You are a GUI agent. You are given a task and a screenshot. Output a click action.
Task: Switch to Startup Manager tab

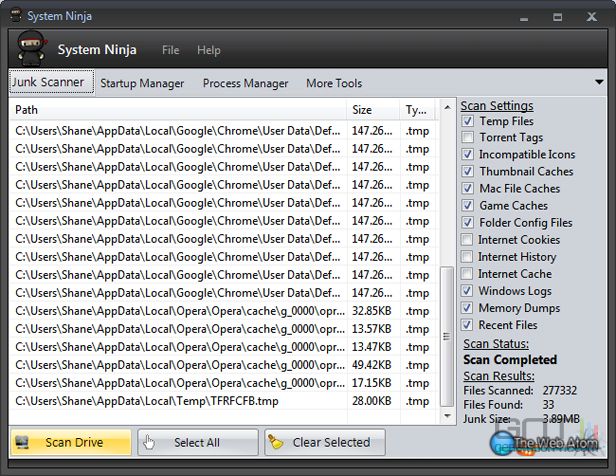pyautogui.click(x=142, y=83)
